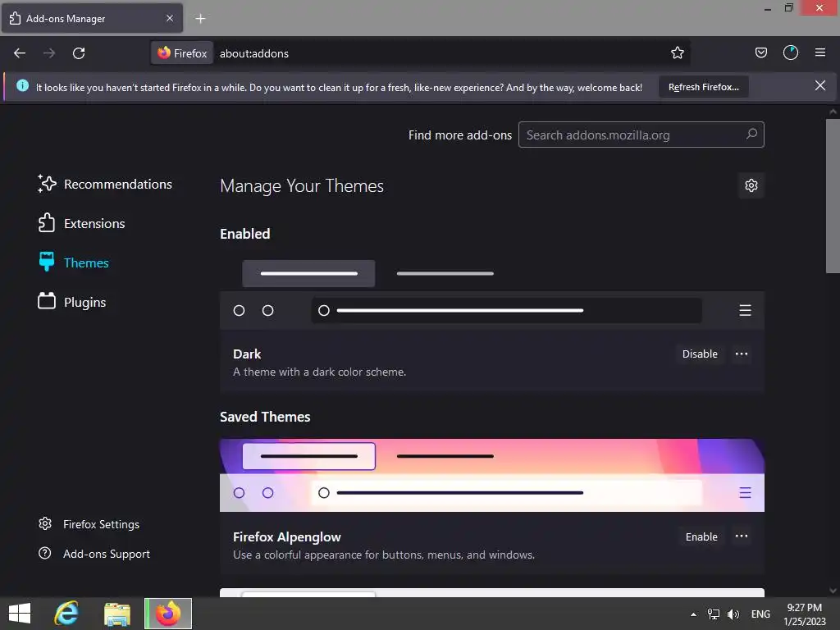Click the Saved Themes heading
The image size is (840, 630).
pos(265,417)
